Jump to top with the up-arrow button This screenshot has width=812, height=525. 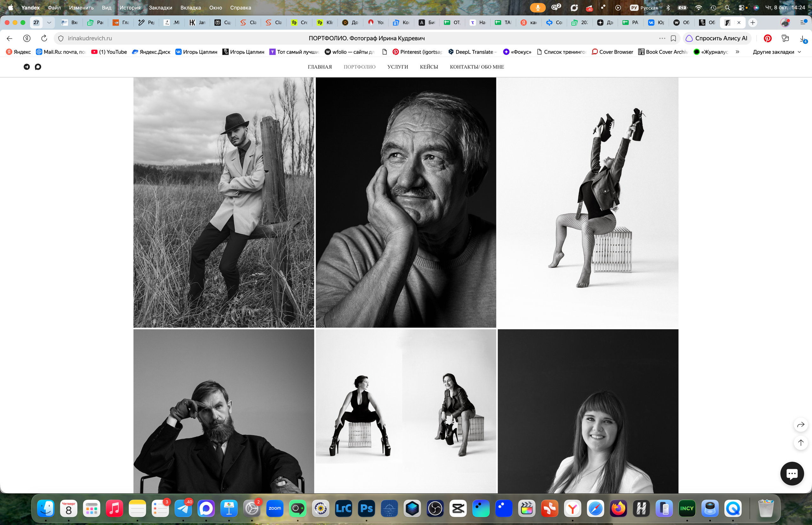801,443
